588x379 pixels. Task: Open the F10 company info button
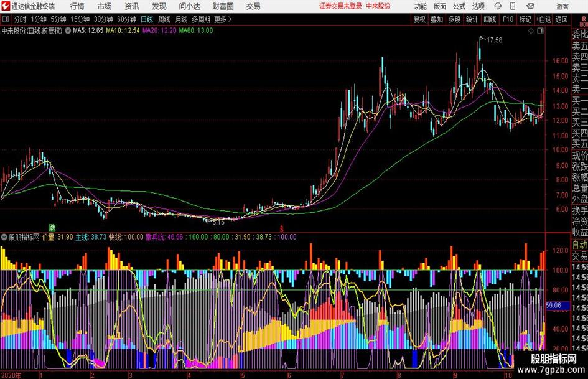(508, 19)
